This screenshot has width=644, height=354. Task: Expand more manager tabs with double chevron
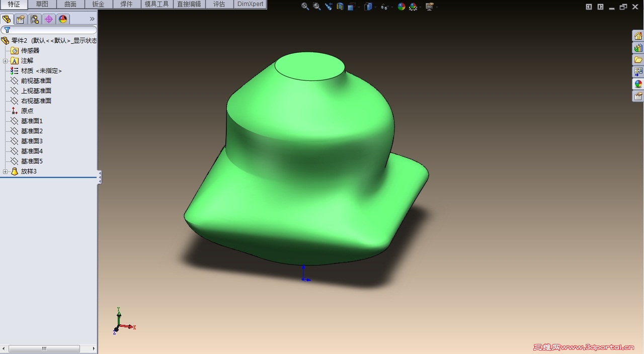(x=92, y=19)
